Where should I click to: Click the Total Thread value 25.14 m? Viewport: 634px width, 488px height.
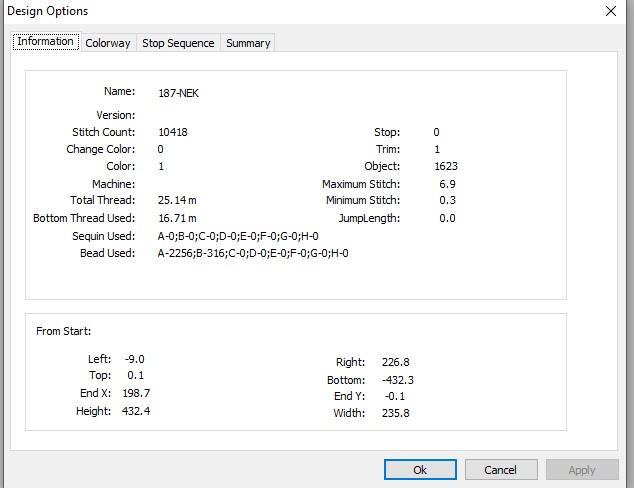tap(177, 200)
